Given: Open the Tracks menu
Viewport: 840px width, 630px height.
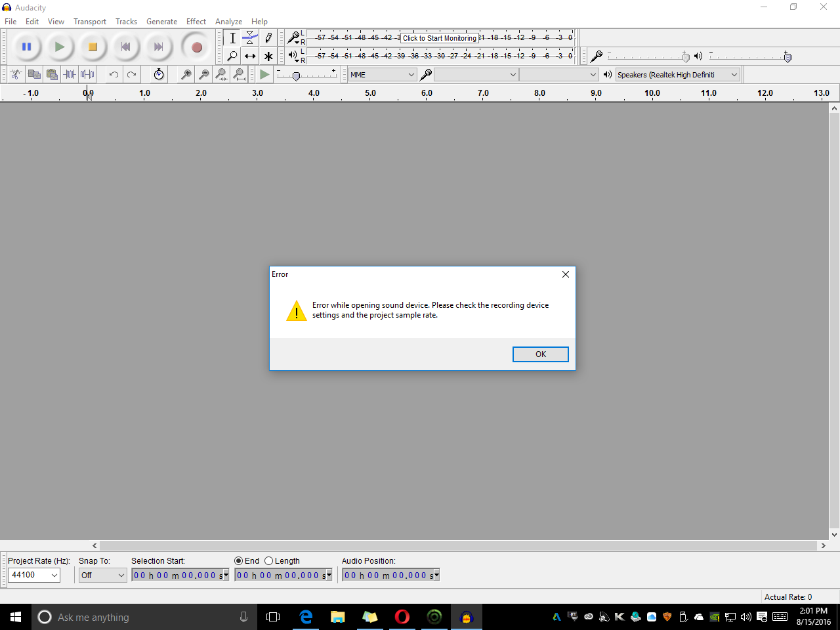Looking at the screenshot, I should click(x=126, y=22).
